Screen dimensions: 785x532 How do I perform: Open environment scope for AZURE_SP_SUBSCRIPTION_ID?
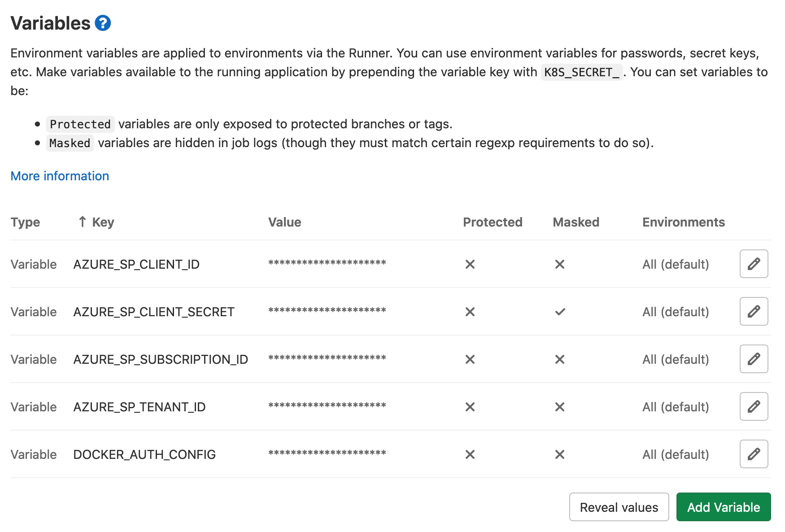676,359
